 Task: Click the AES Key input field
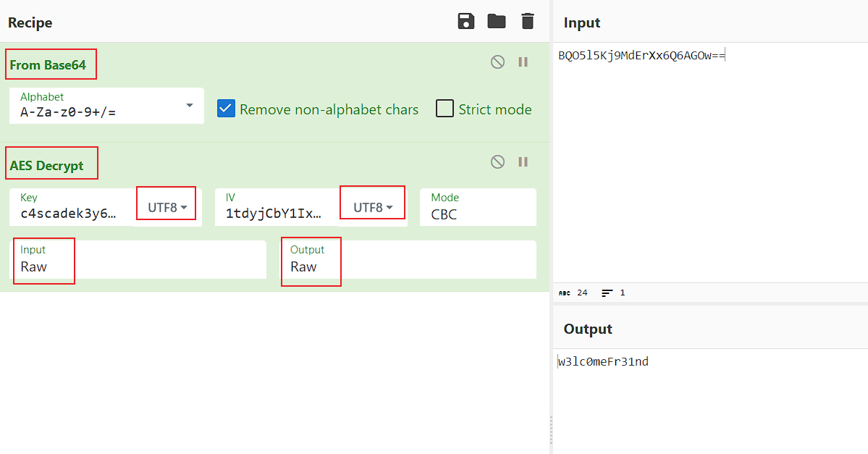(x=72, y=214)
